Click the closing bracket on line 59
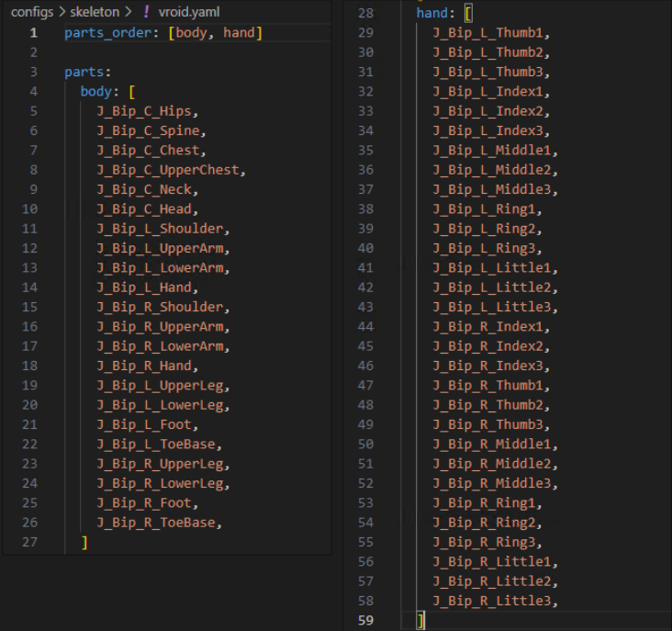This screenshot has width=672, height=631. click(x=420, y=621)
